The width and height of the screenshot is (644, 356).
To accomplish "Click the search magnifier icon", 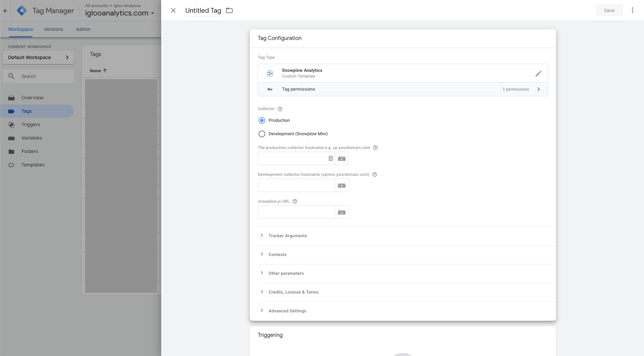I will coord(11,76).
